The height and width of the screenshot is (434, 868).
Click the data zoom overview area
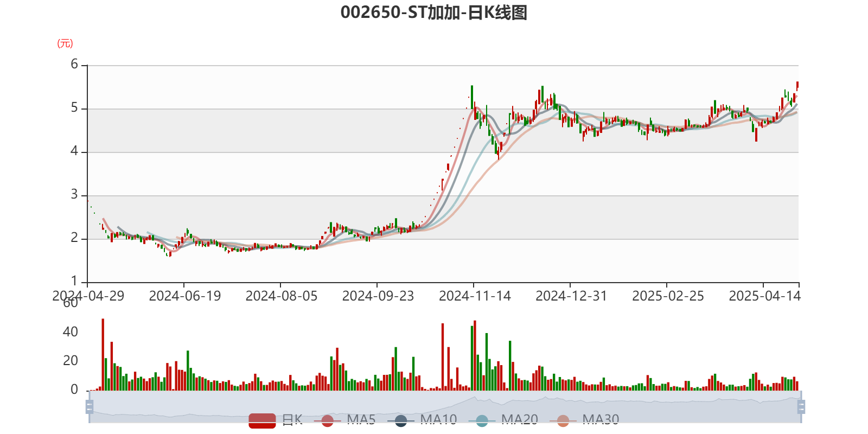[445, 407]
